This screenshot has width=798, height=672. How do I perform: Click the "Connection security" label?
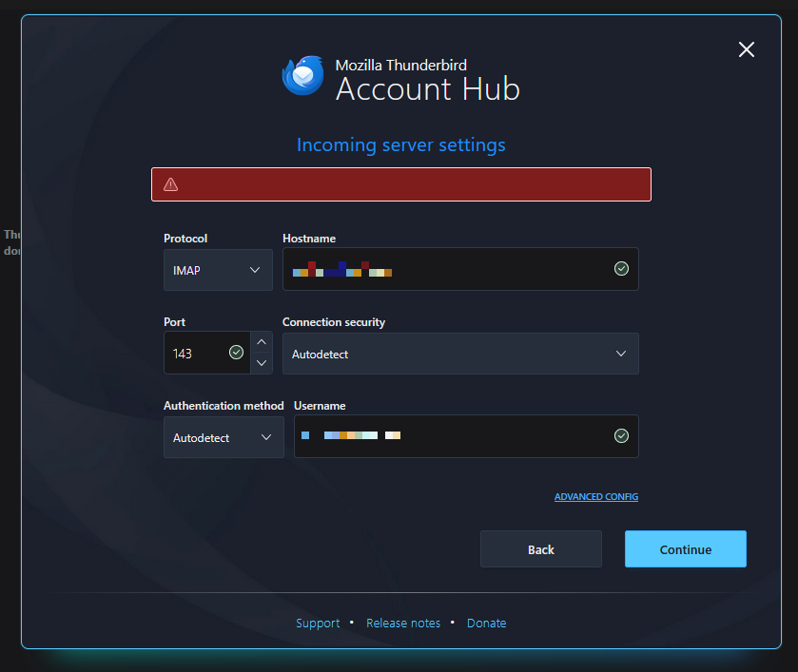334,322
